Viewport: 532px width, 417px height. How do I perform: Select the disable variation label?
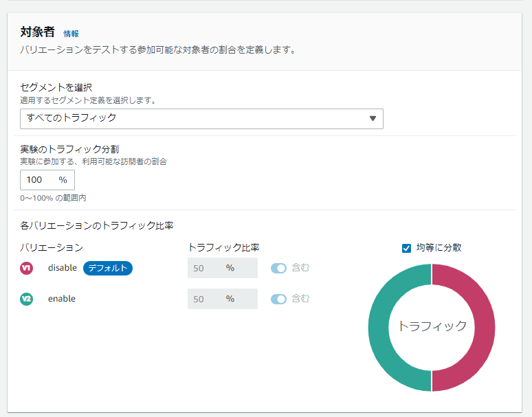62,268
